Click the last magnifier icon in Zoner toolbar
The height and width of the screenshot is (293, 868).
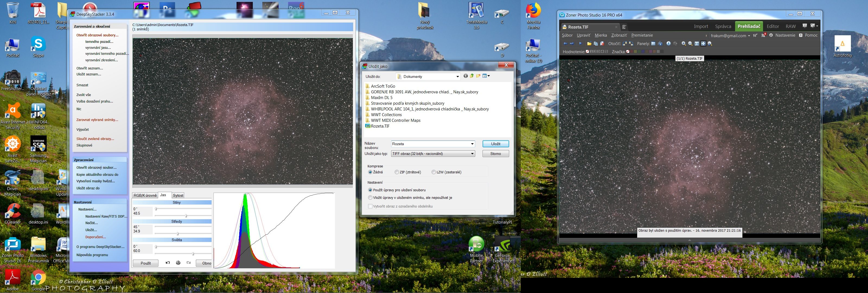710,43
